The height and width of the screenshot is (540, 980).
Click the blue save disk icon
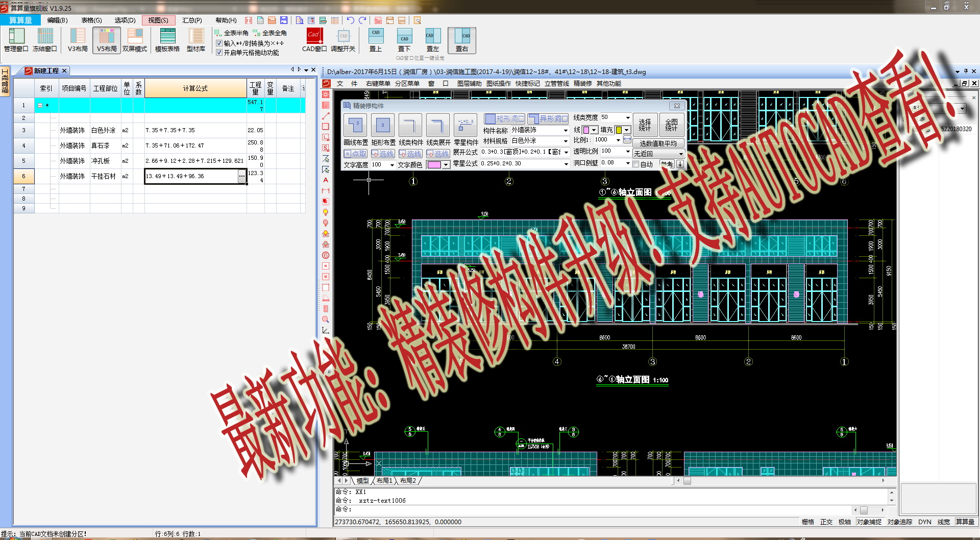point(284,20)
